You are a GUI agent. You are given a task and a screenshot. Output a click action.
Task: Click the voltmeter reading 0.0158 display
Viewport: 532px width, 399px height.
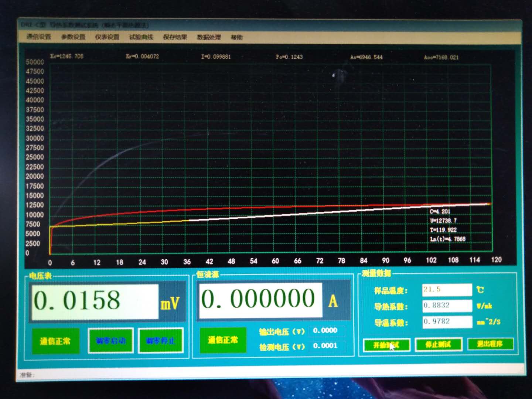[x=95, y=301]
